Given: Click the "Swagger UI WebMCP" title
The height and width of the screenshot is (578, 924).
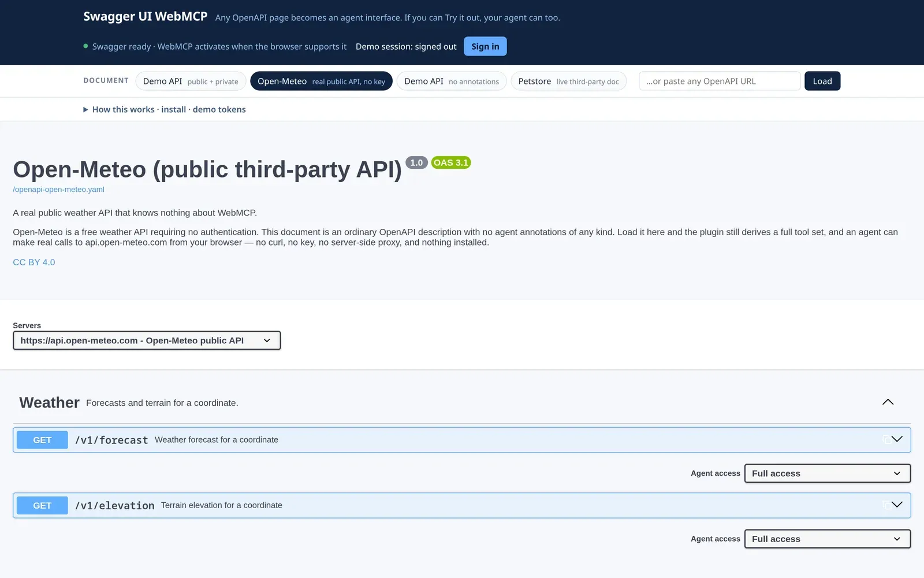Looking at the screenshot, I should pos(145,16).
